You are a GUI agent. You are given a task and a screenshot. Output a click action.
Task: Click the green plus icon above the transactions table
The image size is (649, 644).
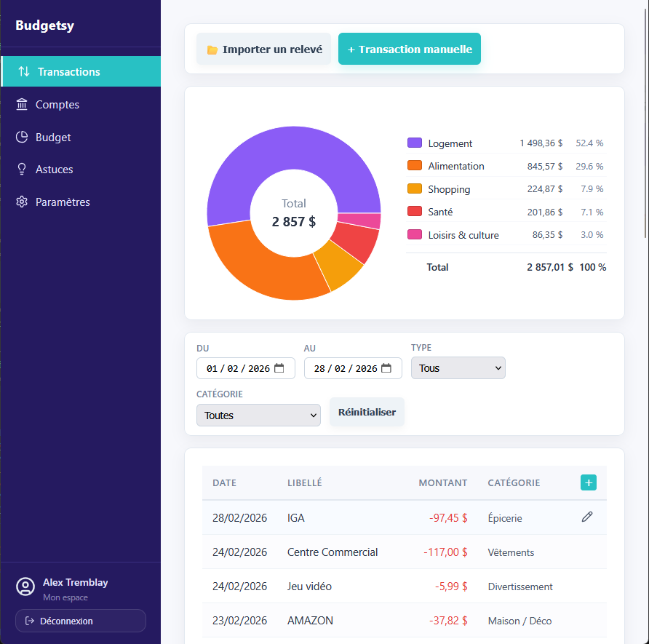[589, 482]
